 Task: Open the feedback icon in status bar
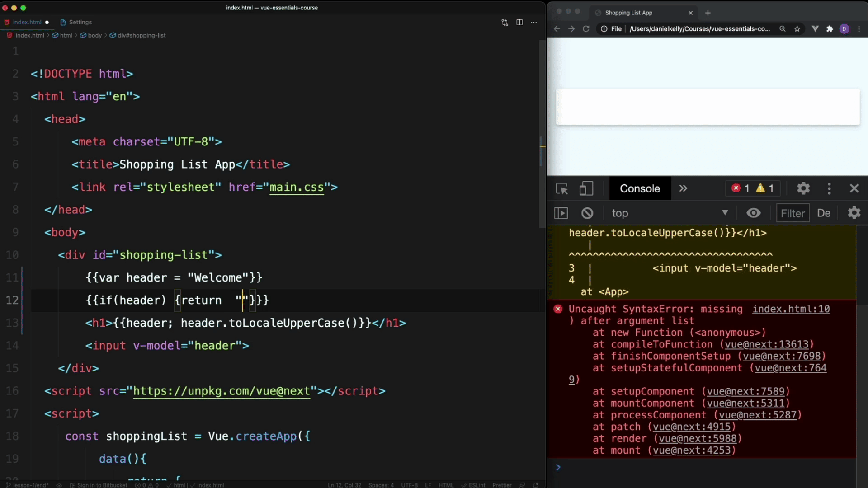pos(522,485)
